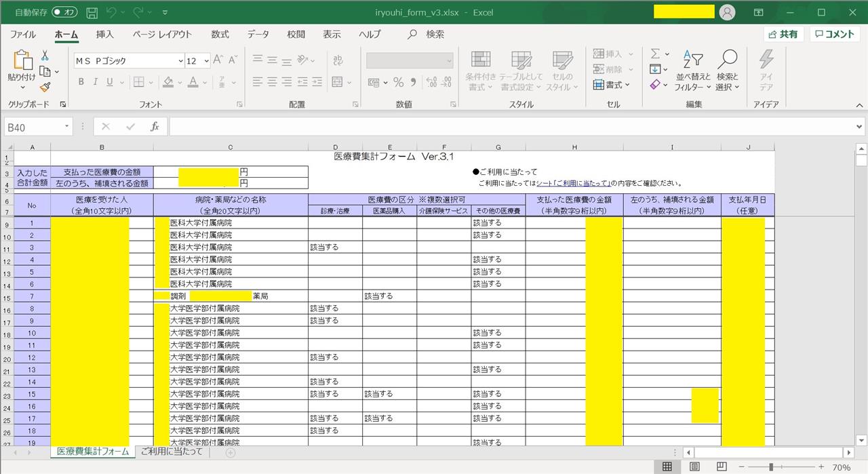
Task: Click the Increase Indent icon
Action: pyautogui.click(x=317, y=82)
